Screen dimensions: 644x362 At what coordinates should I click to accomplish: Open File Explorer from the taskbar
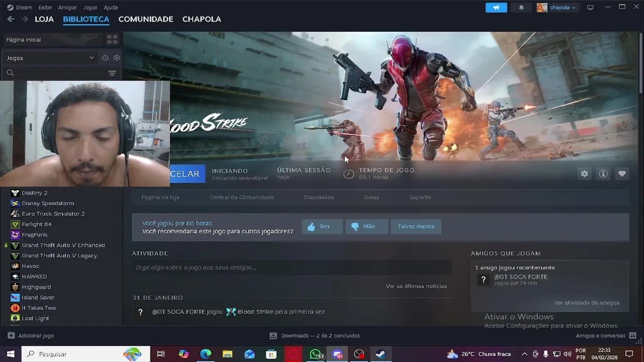pyautogui.click(x=227, y=354)
